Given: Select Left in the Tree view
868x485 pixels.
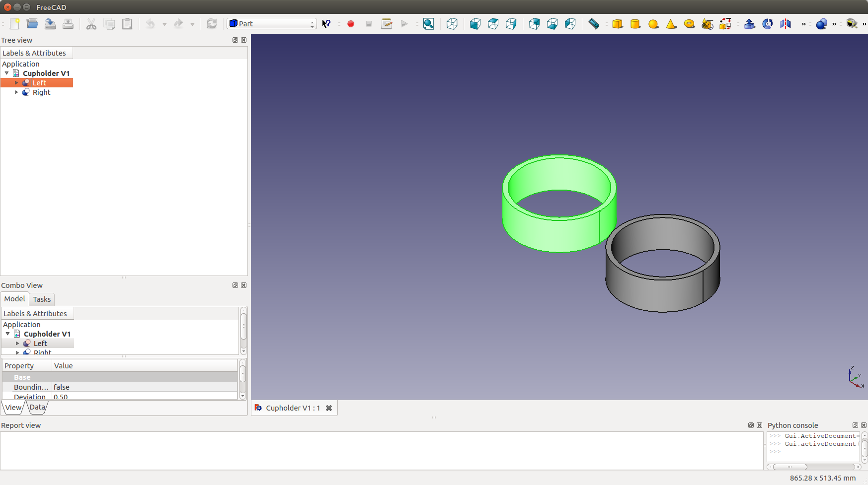Looking at the screenshot, I should [39, 83].
